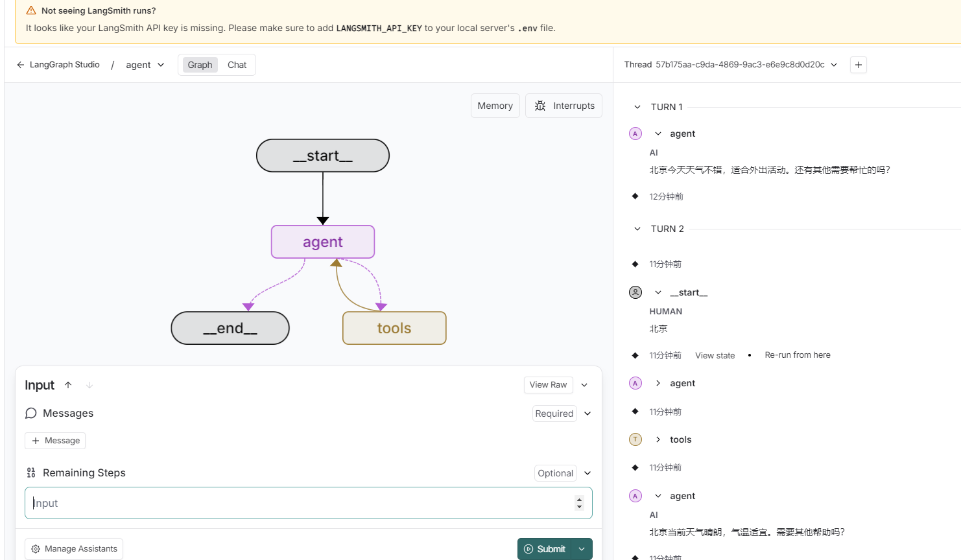Collapse the Messages field section chevron

(587, 414)
